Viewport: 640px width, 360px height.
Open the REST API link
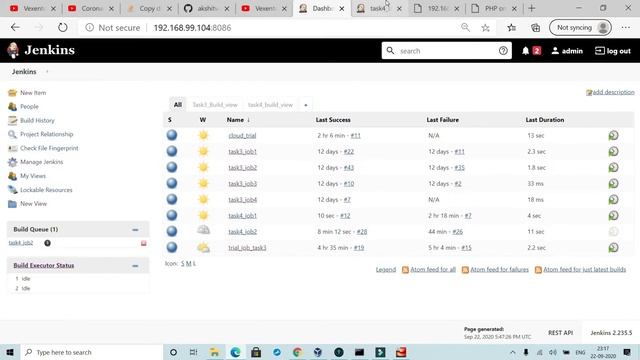[560, 333]
